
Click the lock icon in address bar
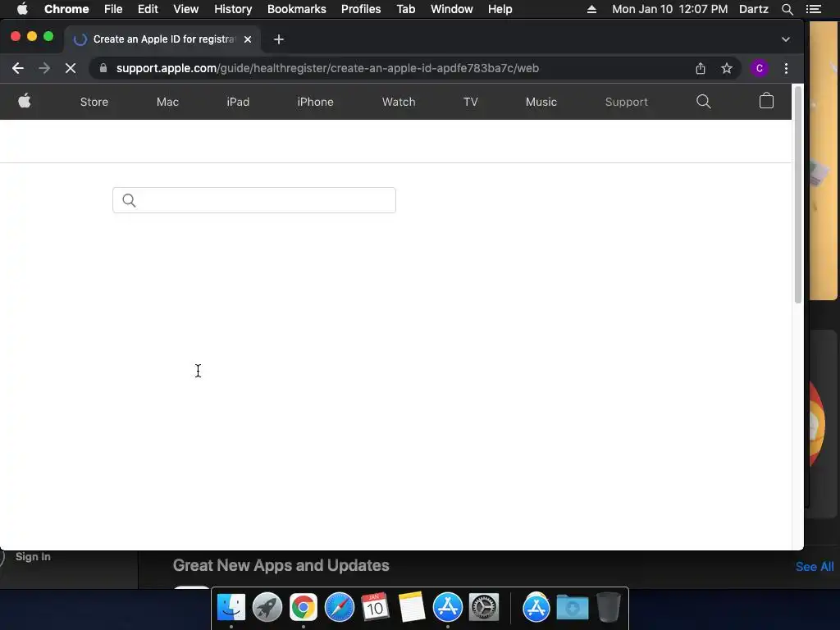coord(103,68)
